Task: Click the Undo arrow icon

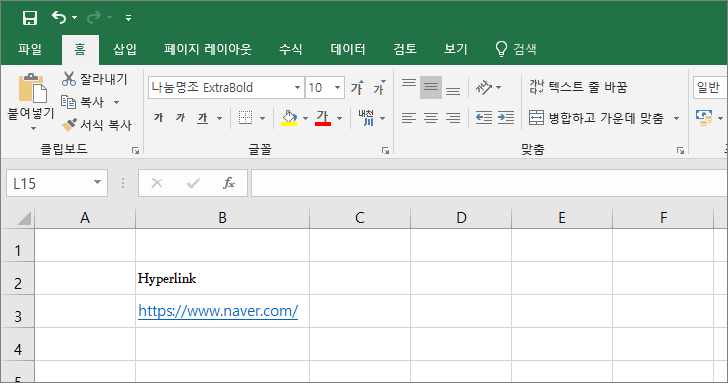Action: click(58, 18)
